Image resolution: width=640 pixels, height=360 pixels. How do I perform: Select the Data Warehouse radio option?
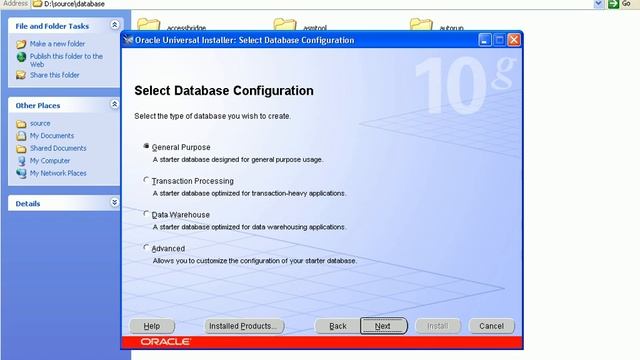point(146,214)
